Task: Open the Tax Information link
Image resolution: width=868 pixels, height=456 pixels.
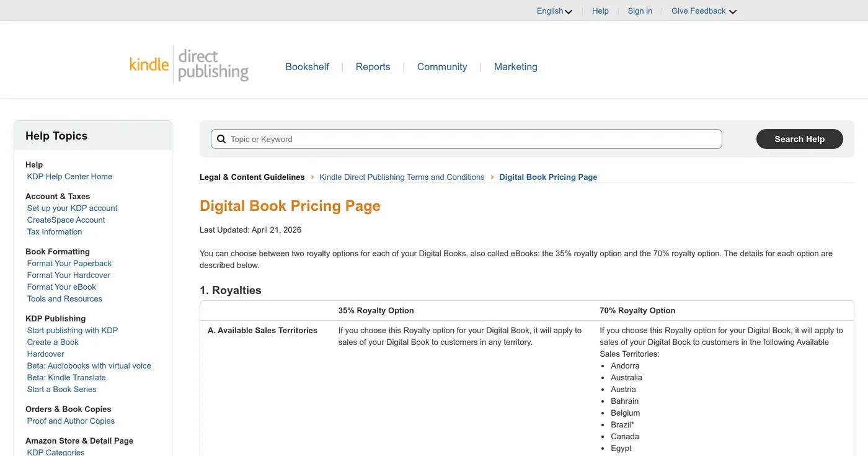Action: point(55,232)
